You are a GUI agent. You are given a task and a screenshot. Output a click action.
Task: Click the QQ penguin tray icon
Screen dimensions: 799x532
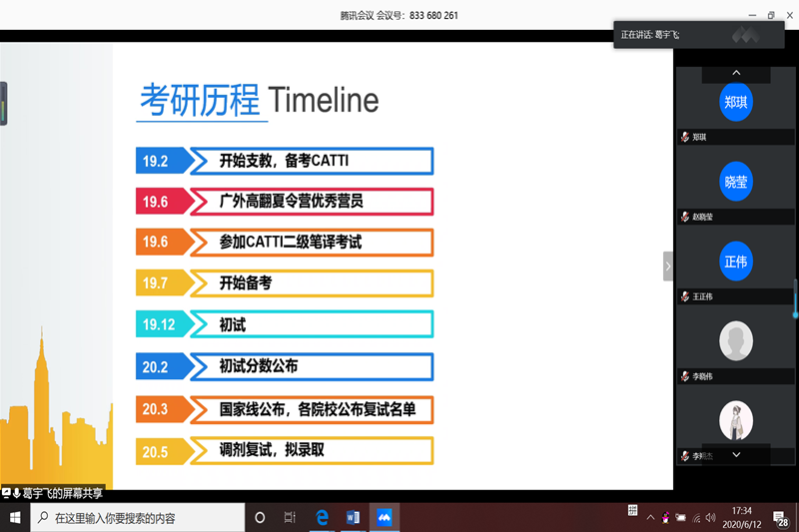(665, 518)
